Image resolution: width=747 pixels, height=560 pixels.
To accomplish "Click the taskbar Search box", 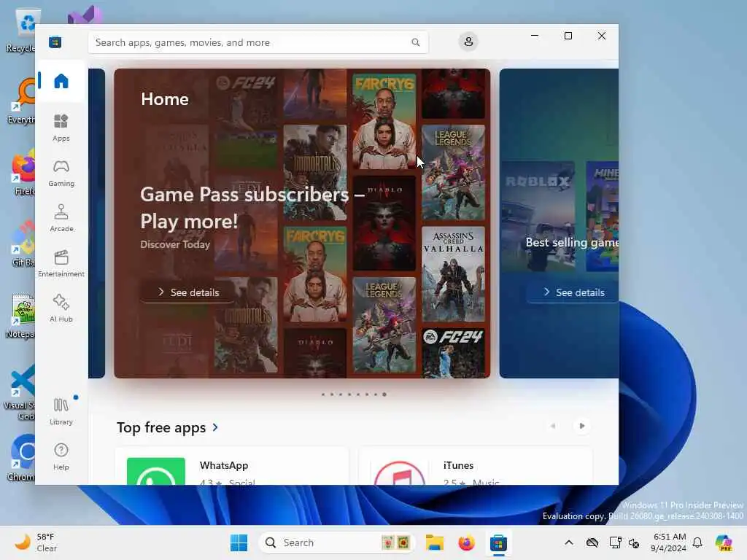I will [336, 542].
